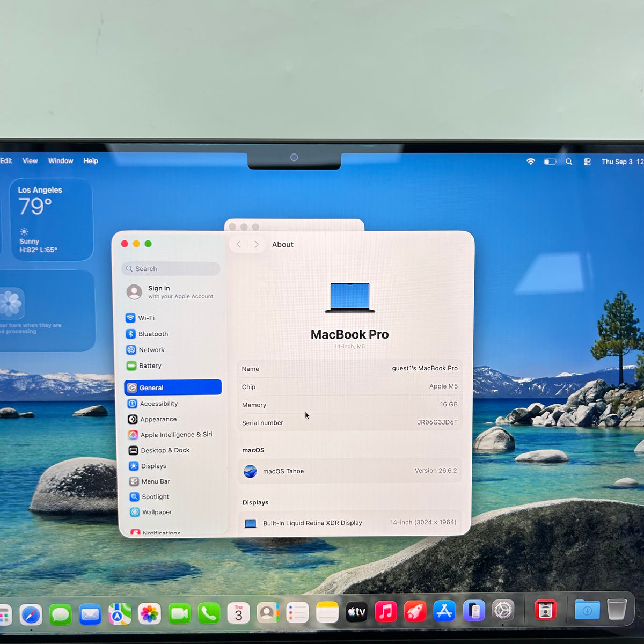
Task: Open Appearance settings in the sidebar
Action: (173, 419)
